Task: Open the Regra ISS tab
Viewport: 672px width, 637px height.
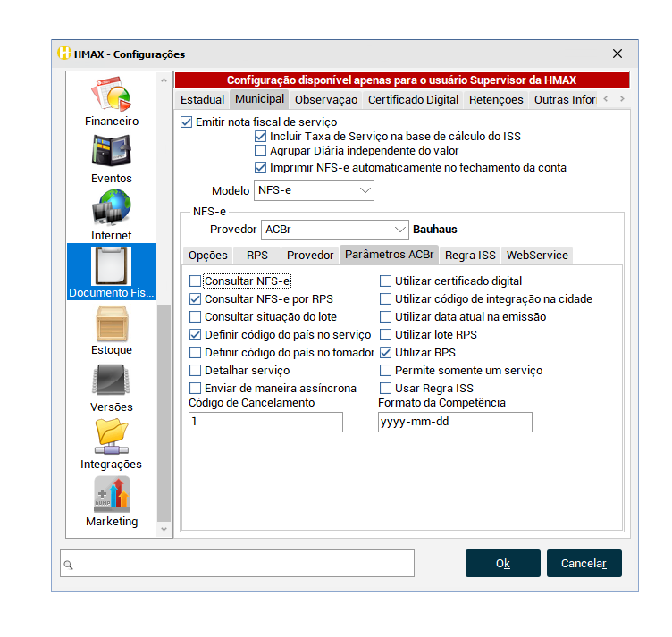Action: (x=469, y=255)
